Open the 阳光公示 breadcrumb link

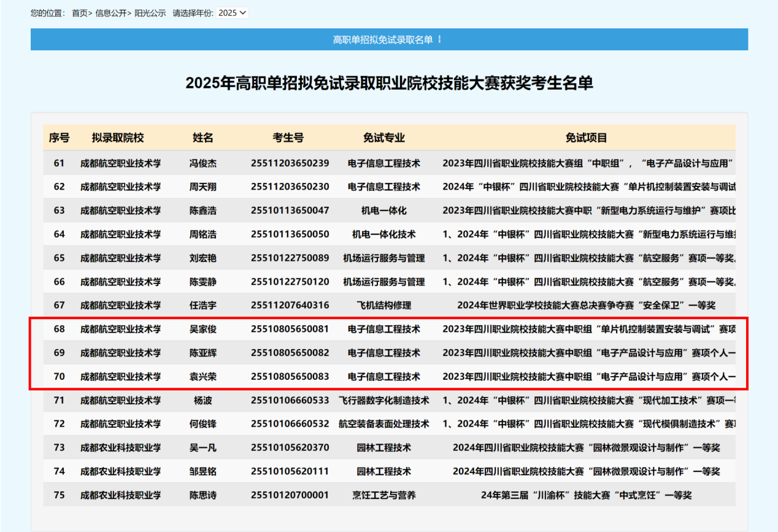tap(150, 13)
